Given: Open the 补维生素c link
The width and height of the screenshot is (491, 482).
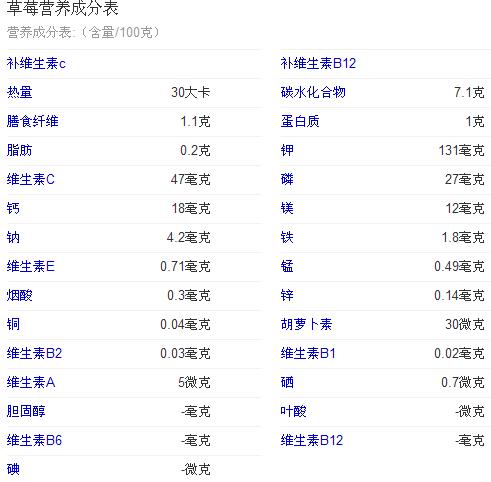Looking at the screenshot, I should coord(36,63).
